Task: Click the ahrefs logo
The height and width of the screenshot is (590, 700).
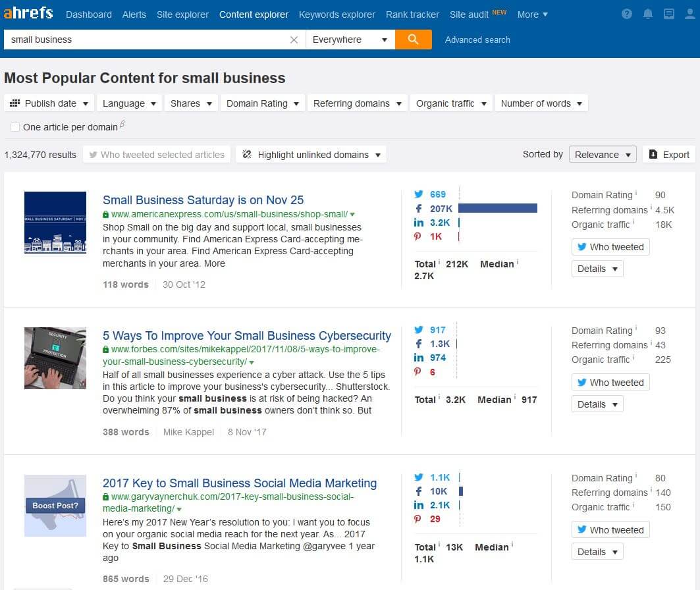Action: coord(28,14)
